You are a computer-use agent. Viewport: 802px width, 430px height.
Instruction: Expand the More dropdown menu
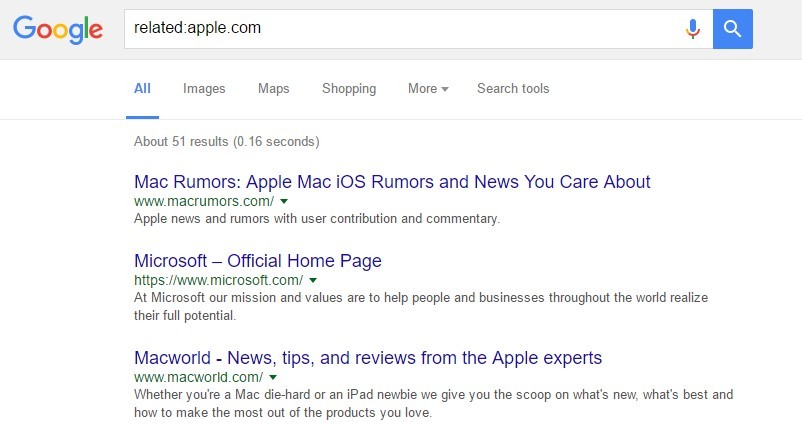(428, 88)
